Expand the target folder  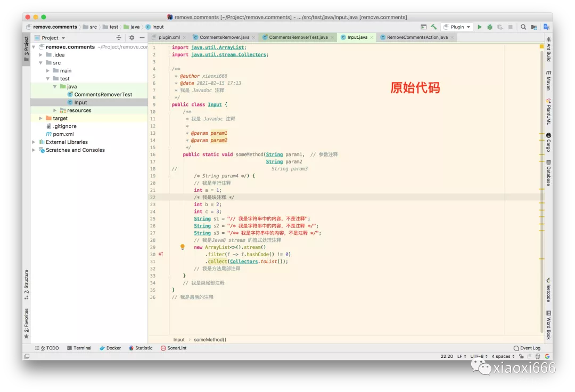click(40, 118)
